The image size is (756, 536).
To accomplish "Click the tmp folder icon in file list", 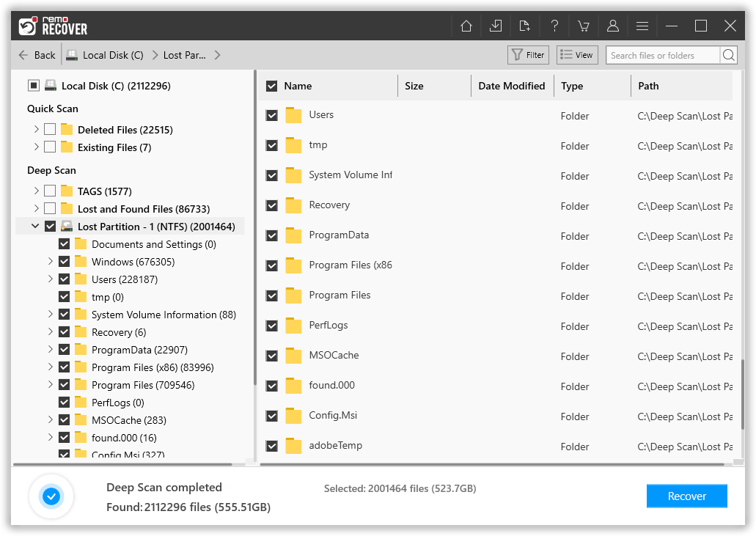I will coord(293,146).
